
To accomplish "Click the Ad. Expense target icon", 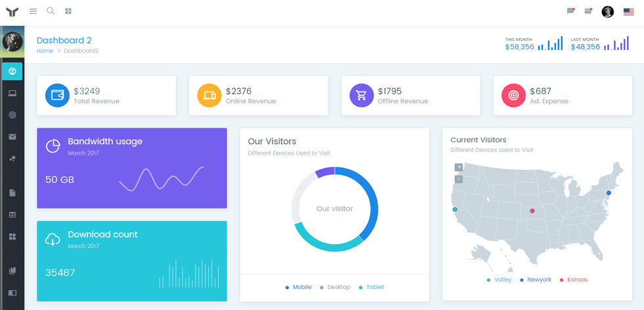I will click(513, 95).
